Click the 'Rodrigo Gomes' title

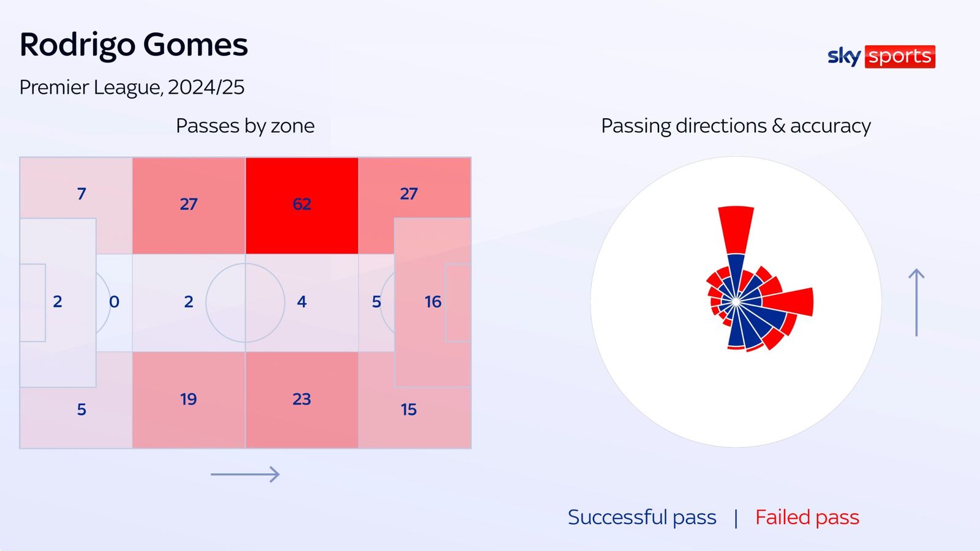click(134, 45)
